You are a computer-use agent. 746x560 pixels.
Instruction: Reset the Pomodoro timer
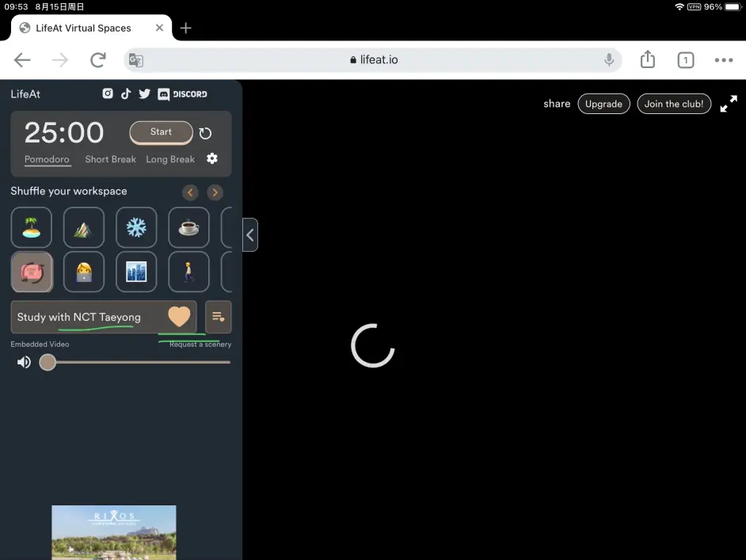(205, 133)
